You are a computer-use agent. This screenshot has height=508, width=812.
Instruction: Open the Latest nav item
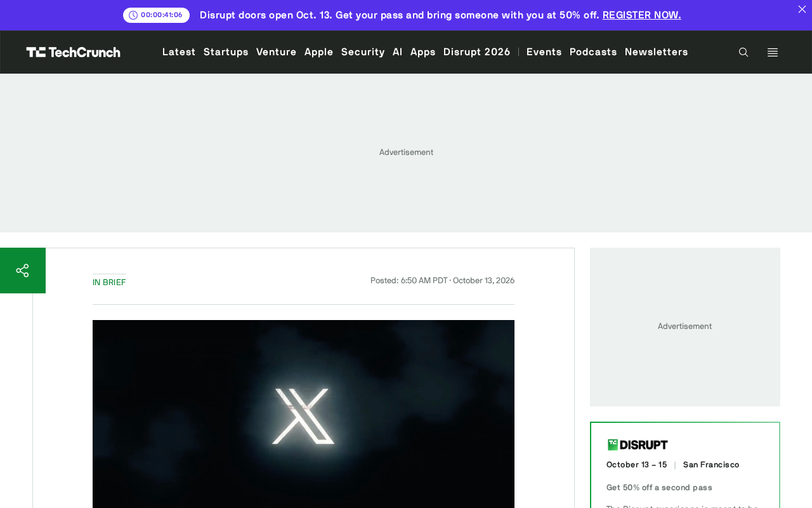179,52
